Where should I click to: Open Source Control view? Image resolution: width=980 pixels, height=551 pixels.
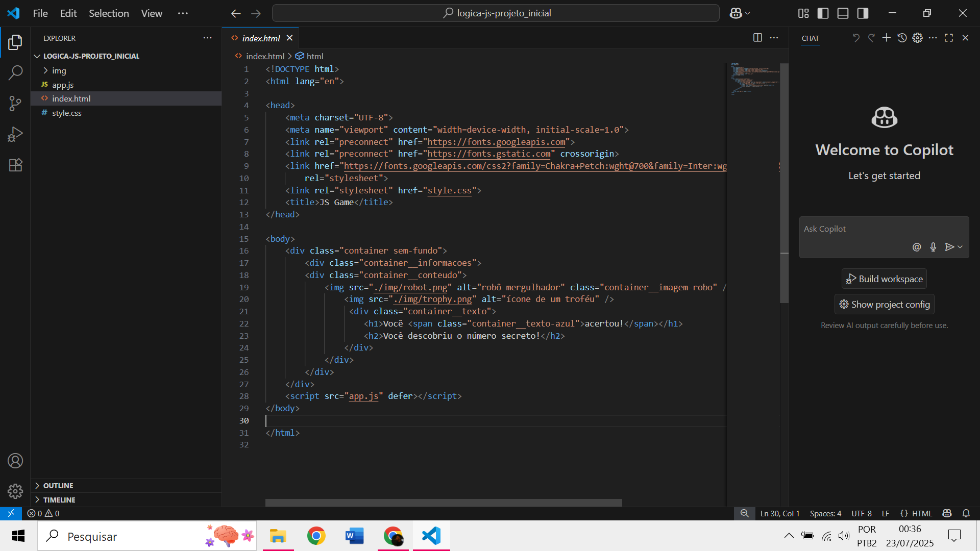click(x=15, y=104)
